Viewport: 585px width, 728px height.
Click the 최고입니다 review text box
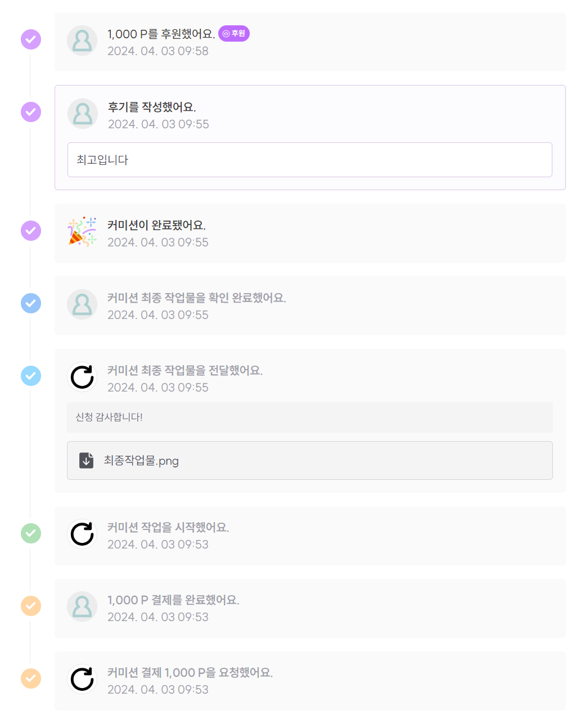pyautogui.click(x=309, y=160)
